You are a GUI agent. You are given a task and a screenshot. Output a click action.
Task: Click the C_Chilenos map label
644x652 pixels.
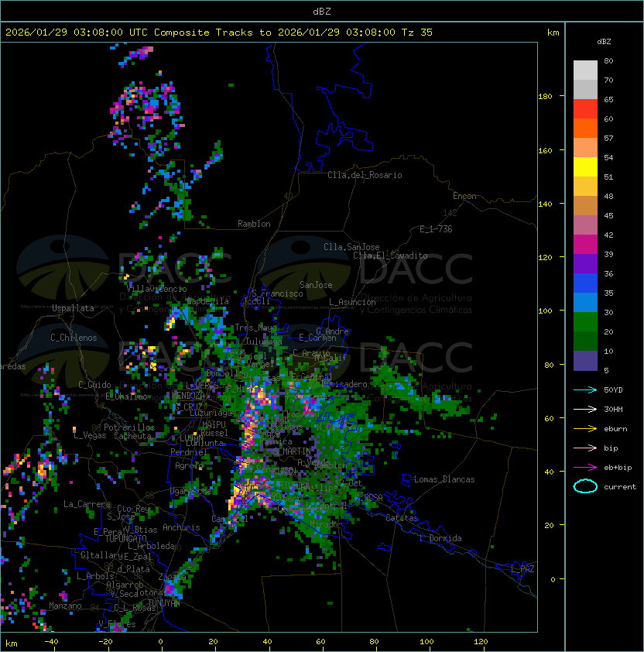pyautogui.click(x=74, y=338)
